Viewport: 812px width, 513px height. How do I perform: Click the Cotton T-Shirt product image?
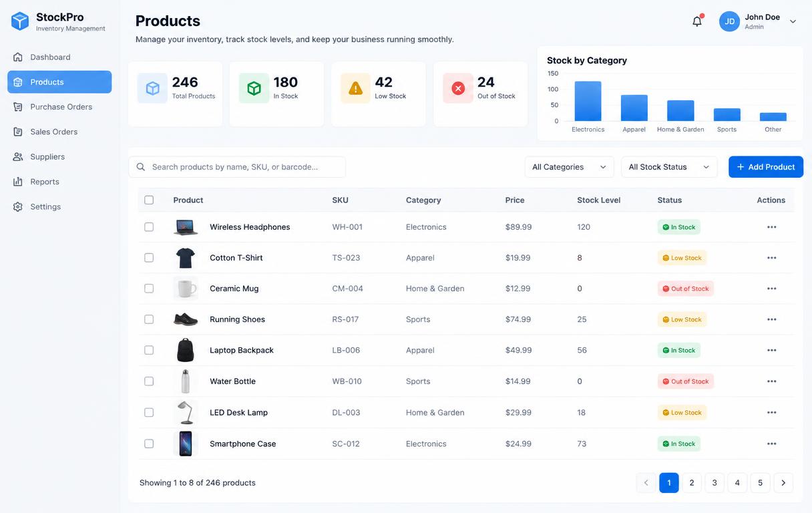coord(186,258)
